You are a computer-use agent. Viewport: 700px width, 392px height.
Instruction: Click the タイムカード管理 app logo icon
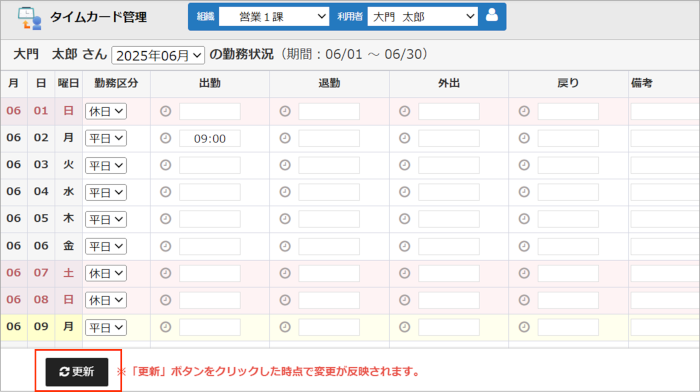(29, 18)
